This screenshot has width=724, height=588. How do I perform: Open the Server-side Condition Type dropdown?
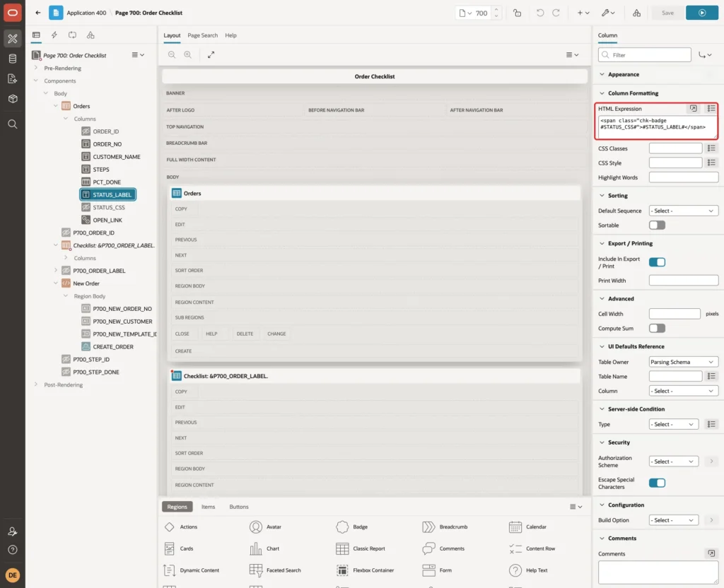[x=673, y=424]
